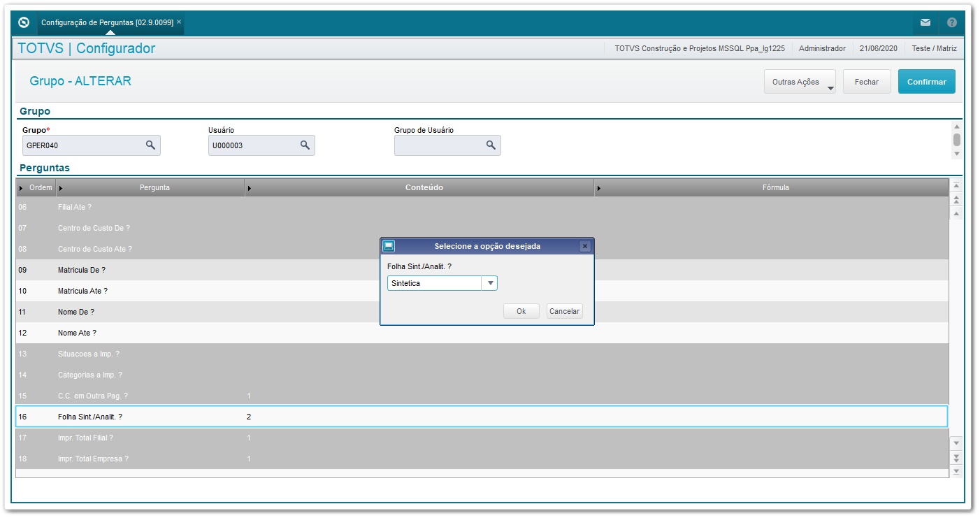
Task: Click the Confirmar button
Action: (927, 82)
